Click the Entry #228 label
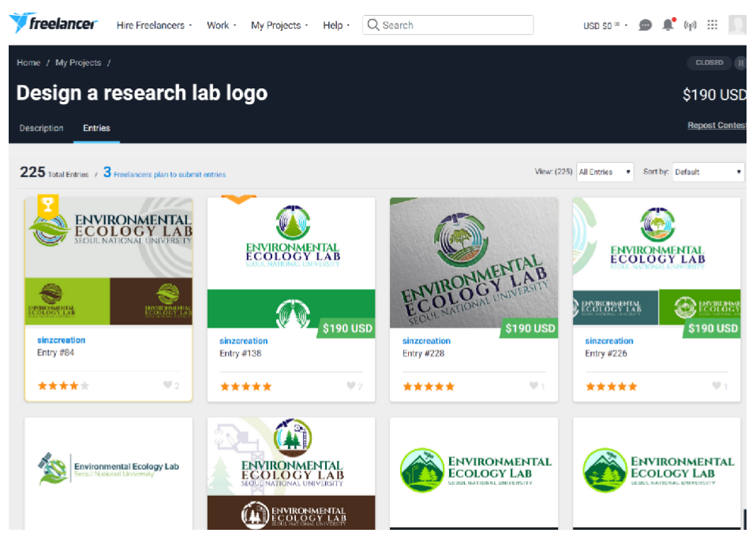This screenshot has width=756, height=544. [423, 354]
